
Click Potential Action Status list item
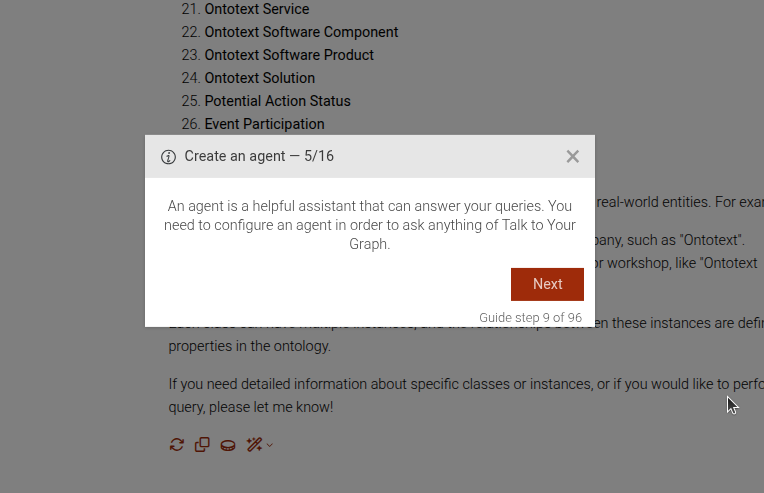click(277, 101)
